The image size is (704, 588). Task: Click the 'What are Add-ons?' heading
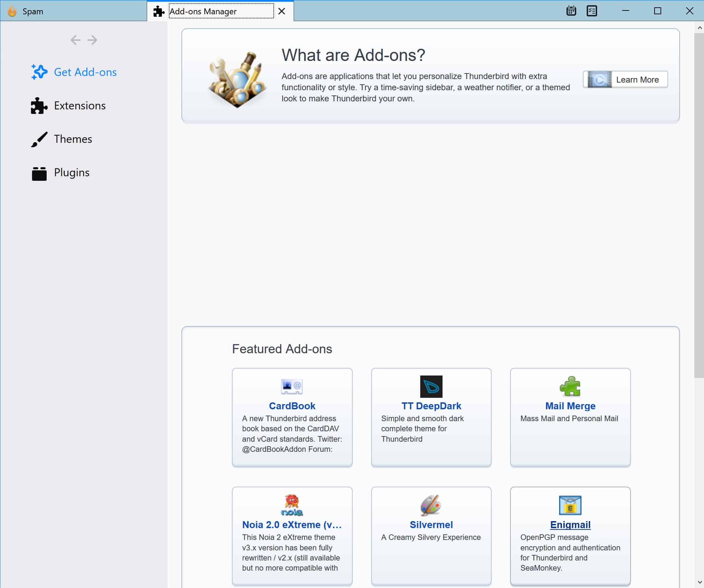pyautogui.click(x=353, y=55)
